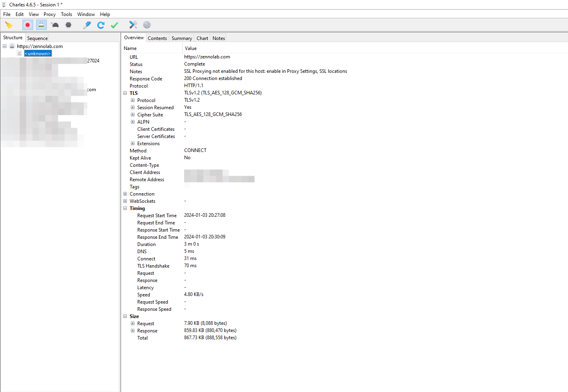The height and width of the screenshot is (392, 568).
Task: Click the Repeat request icon
Action: pos(101,25)
